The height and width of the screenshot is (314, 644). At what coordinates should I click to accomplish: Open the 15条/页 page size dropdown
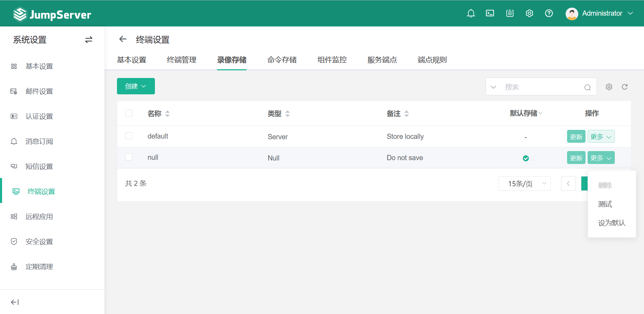(524, 183)
